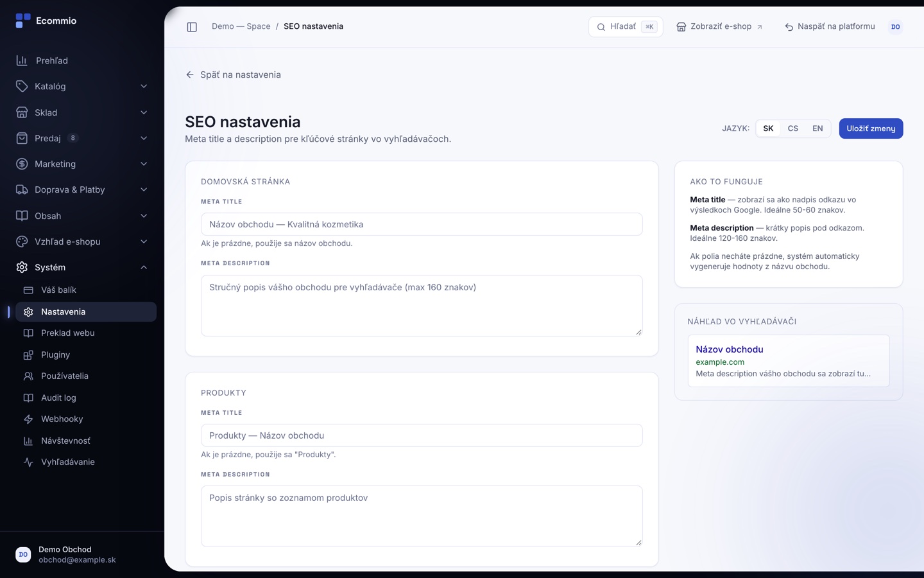Click the DO avatar in the top bar

(x=896, y=27)
